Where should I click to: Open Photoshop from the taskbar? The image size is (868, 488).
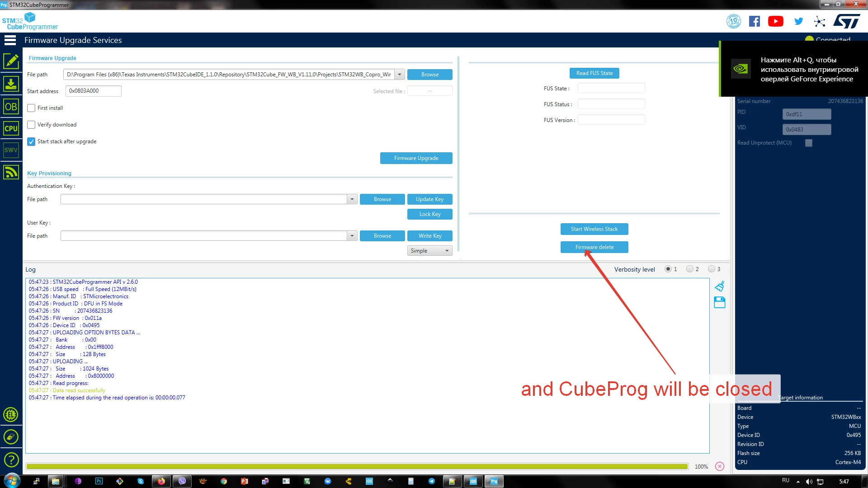(99, 481)
